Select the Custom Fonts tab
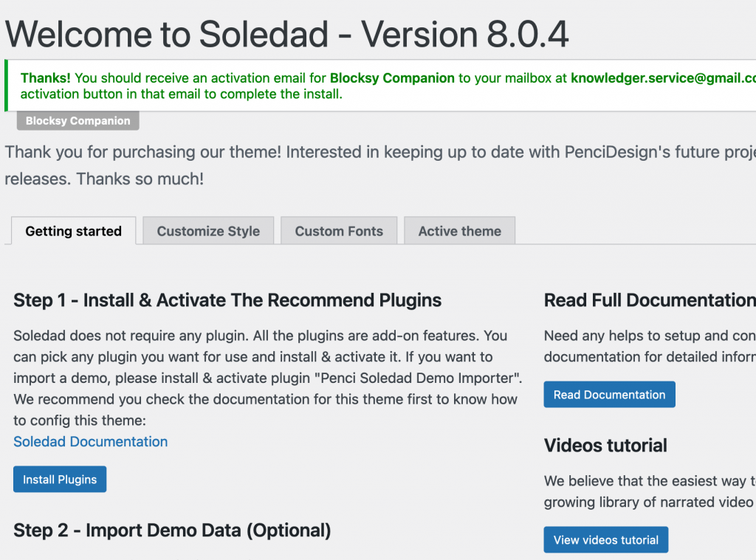756x560 pixels. tap(339, 231)
